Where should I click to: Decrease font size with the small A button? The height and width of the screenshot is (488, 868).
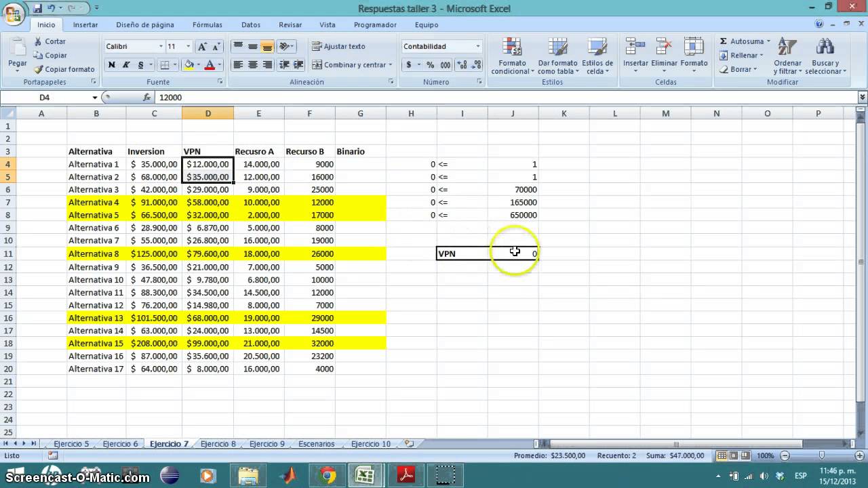tap(217, 46)
